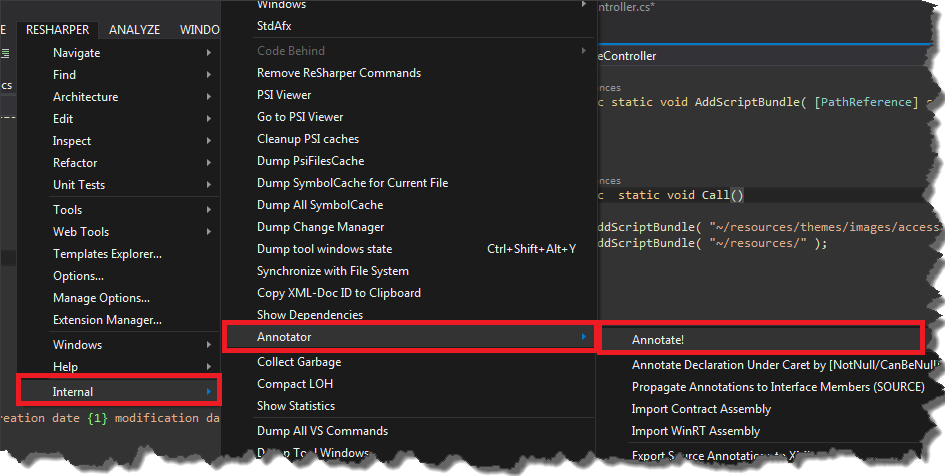Choose Extension Manager...

118,320
